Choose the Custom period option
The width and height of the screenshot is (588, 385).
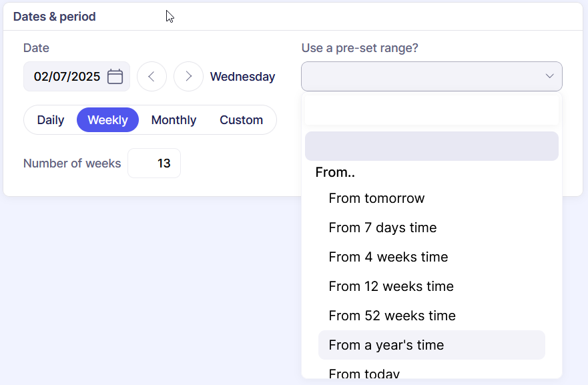pyautogui.click(x=241, y=120)
